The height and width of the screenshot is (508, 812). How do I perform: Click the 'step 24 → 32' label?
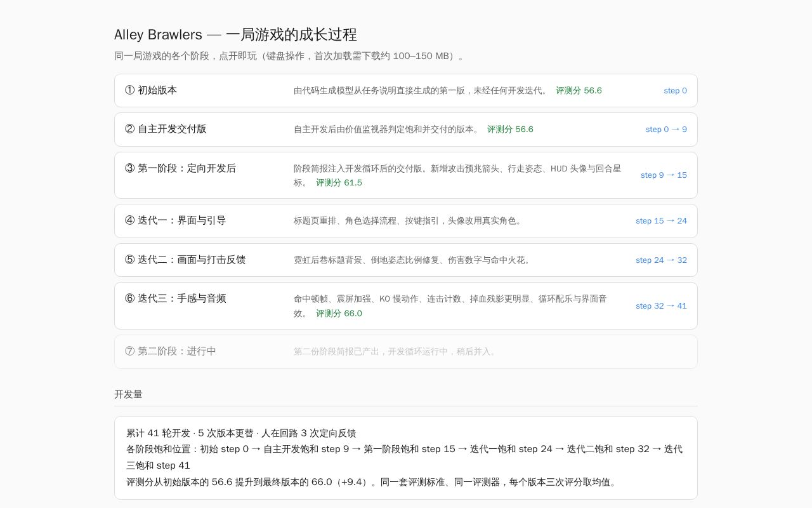pyautogui.click(x=661, y=260)
